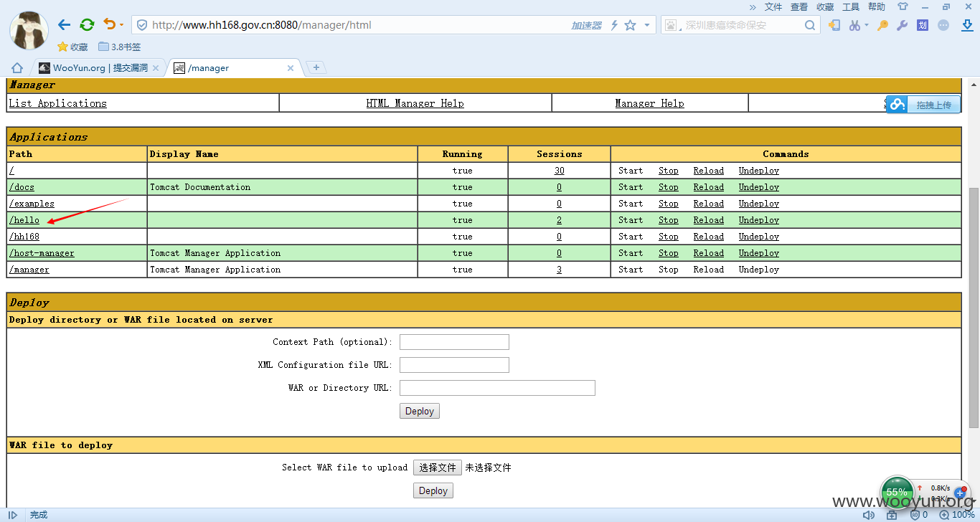Open the /hello application path link
The width and height of the screenshot is (980, 522).
click(x=24, y=220)
